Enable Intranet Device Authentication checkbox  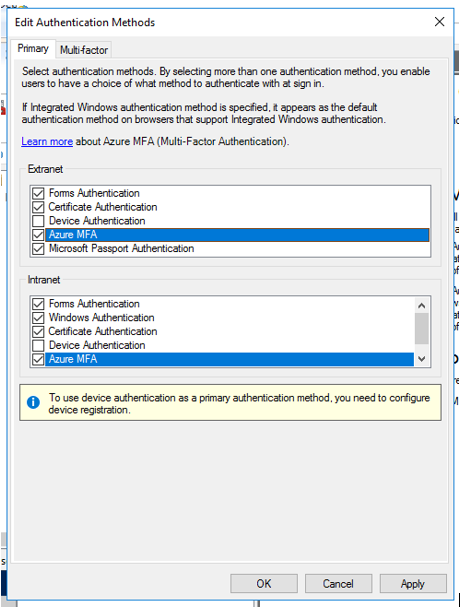tap(38, 345)
